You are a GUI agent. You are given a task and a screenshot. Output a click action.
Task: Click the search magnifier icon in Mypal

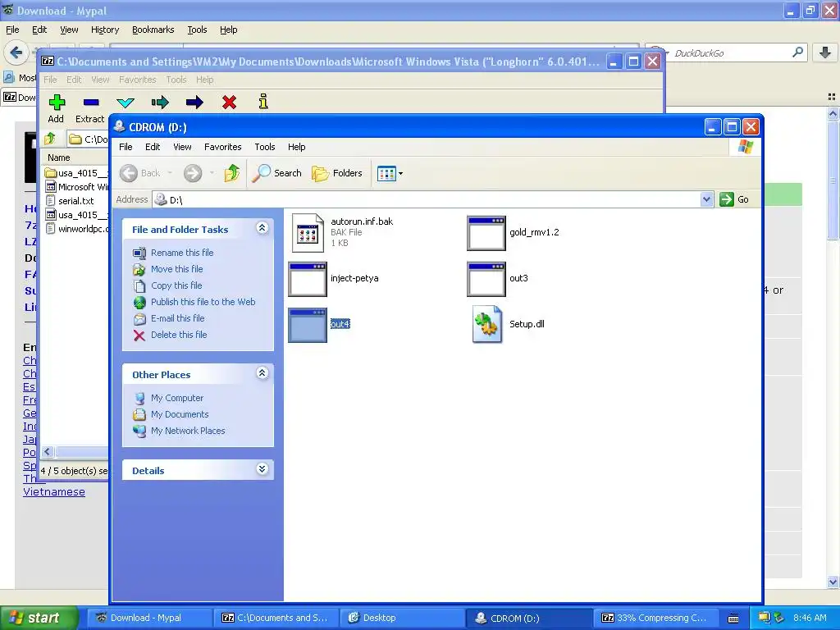[797, 52]
